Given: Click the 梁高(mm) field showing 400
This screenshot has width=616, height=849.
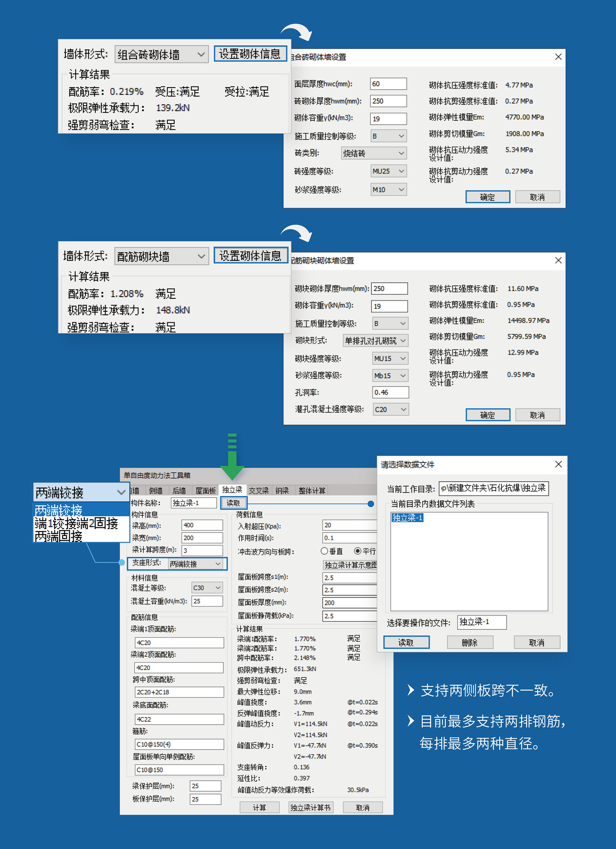Looking at the screenshot, I should click(x=202, y=525).
